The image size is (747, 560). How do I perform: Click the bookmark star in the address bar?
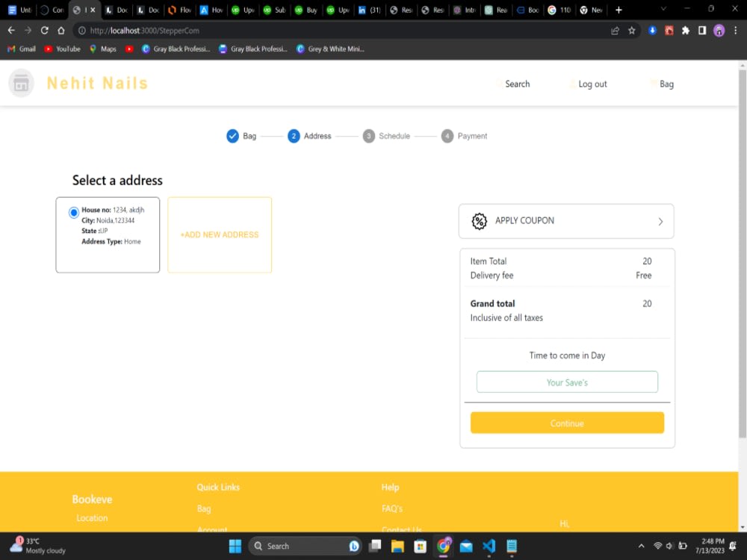point(632,31)
